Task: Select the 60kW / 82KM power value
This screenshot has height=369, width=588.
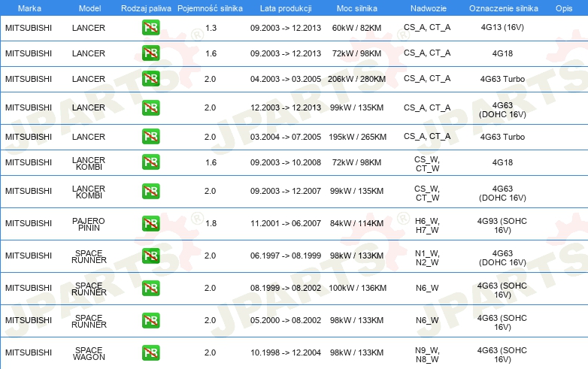Action: (356, 28)
